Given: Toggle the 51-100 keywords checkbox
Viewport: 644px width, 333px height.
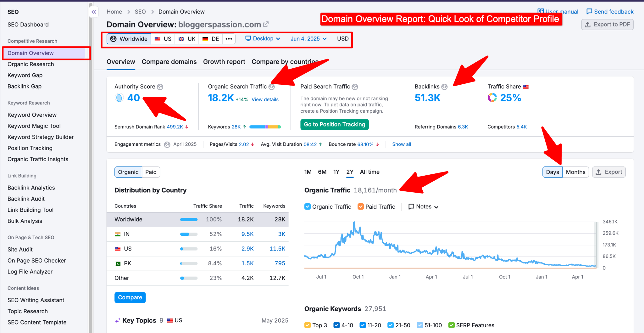Looking at the screenshot, I should click(x=420, y=325).
